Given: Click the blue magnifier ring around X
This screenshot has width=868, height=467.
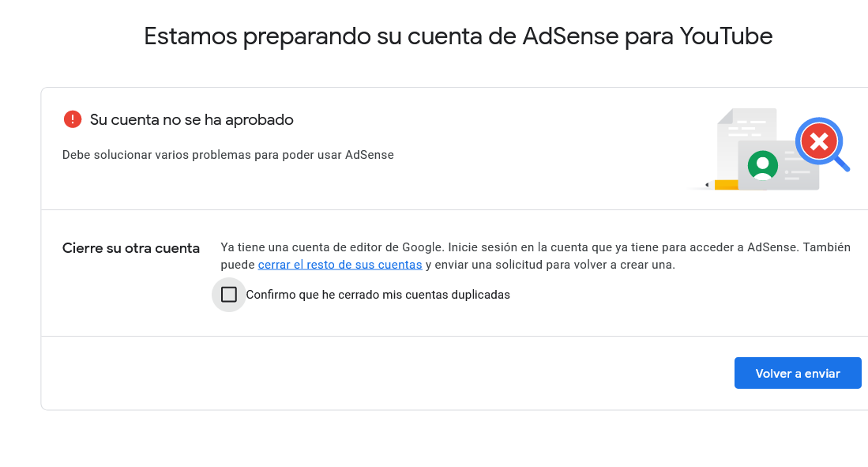Looking at the screenshot, I should (819, 141).
